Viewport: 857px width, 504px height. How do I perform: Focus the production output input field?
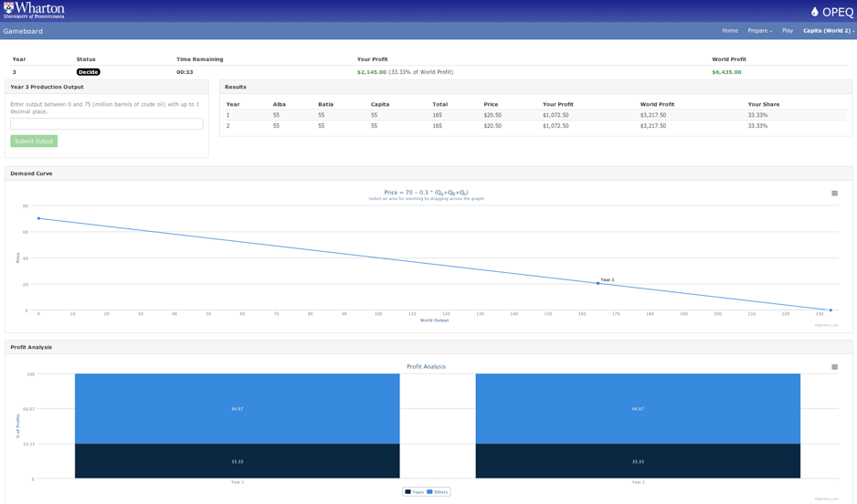coord(107,124)
